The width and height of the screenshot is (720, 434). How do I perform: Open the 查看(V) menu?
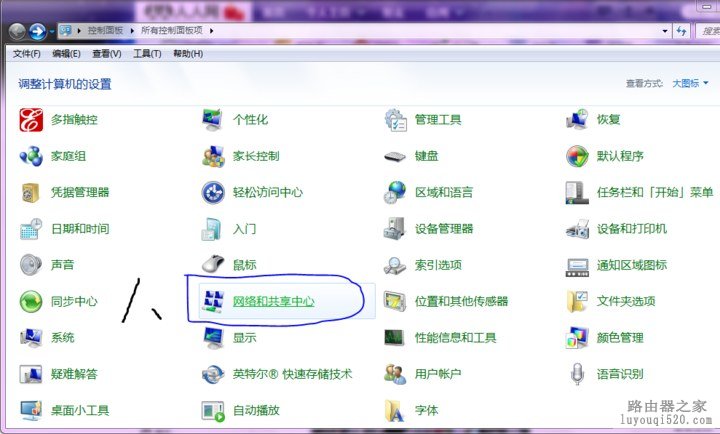(x=107, y=53)
